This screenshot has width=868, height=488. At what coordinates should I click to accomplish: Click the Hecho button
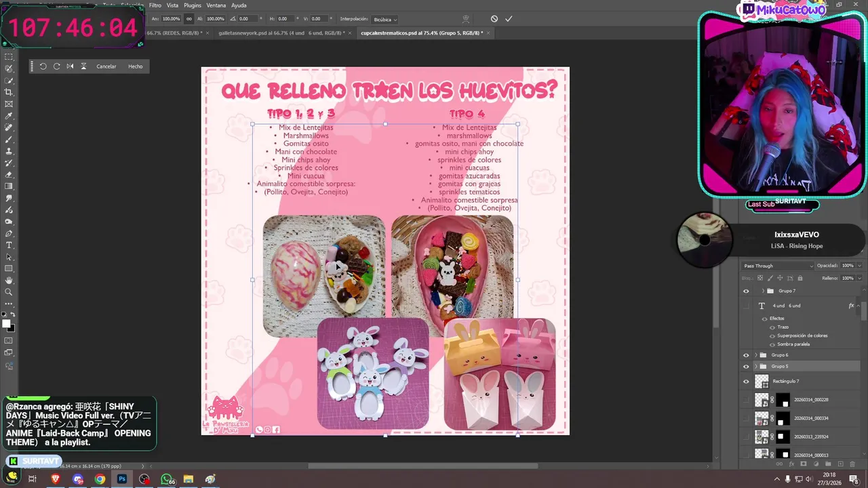(136, 66)
